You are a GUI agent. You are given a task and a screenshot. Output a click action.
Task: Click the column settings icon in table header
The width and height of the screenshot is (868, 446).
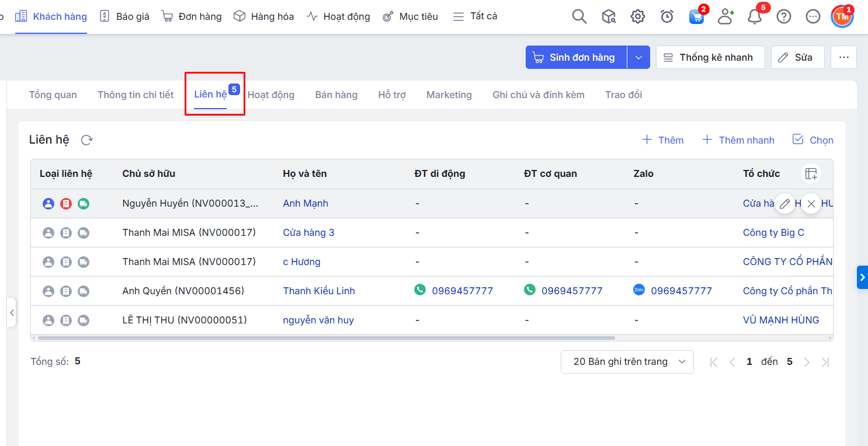[811, 173]
